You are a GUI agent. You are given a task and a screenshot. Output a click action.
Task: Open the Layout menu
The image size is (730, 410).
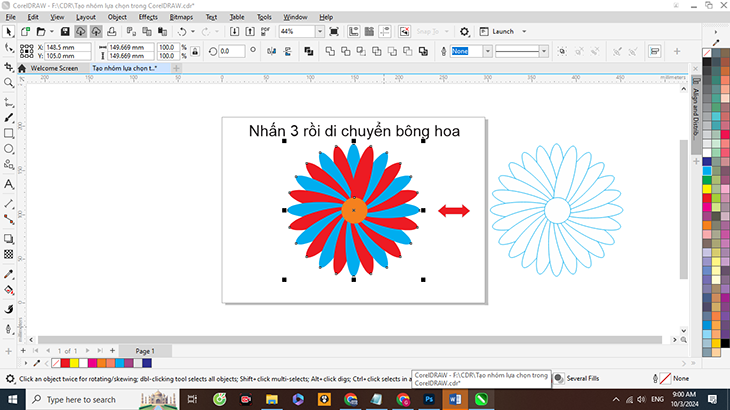[x=86, y=17]
